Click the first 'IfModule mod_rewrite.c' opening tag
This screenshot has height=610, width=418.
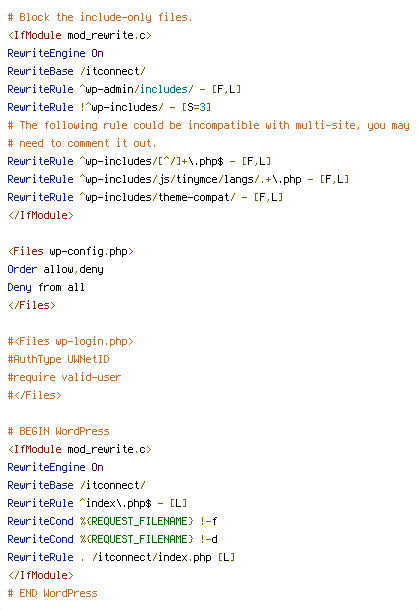click(x=79, y=35)
